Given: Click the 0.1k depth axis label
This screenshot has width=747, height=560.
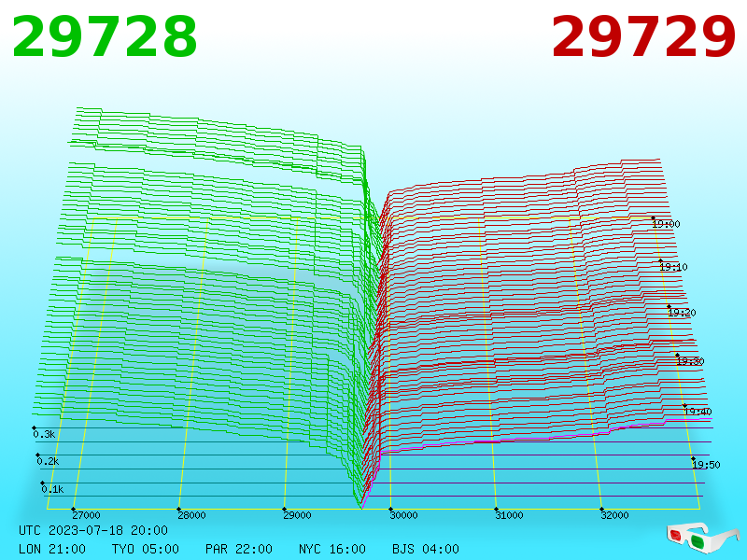Looking at the screenshot, I should tap(52, 489).
